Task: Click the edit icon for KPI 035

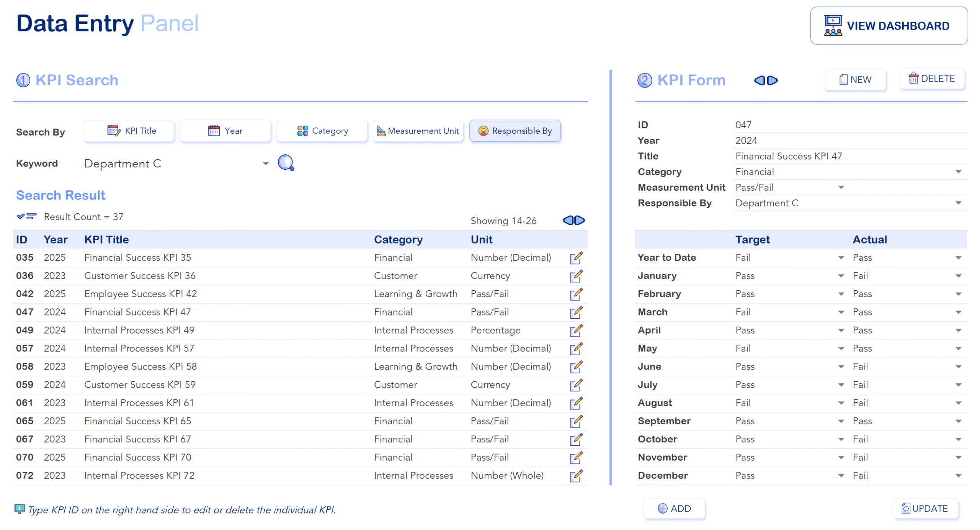Action: pyautogui.click(x=575, y=258)
